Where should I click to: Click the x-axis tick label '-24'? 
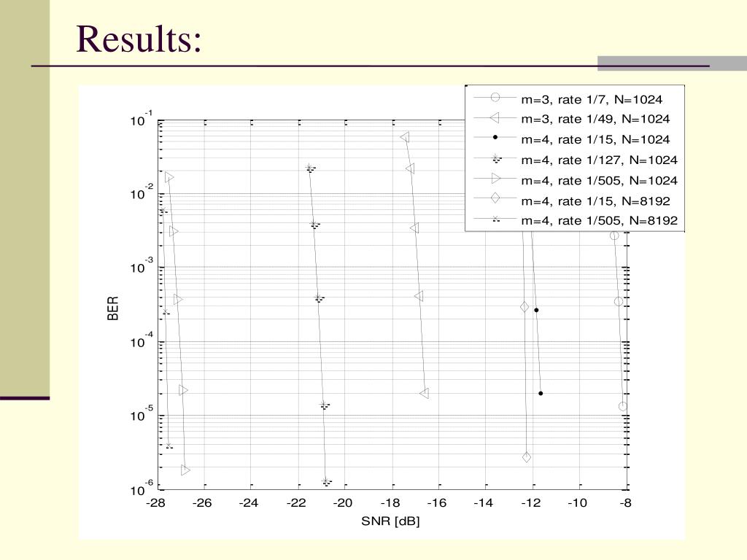(x=249, y=503)
